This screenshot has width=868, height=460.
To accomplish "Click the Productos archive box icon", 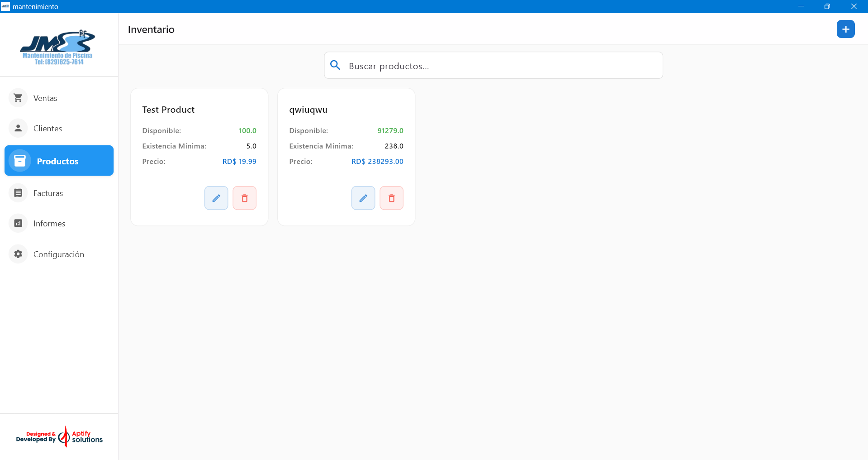I will 20,161.
